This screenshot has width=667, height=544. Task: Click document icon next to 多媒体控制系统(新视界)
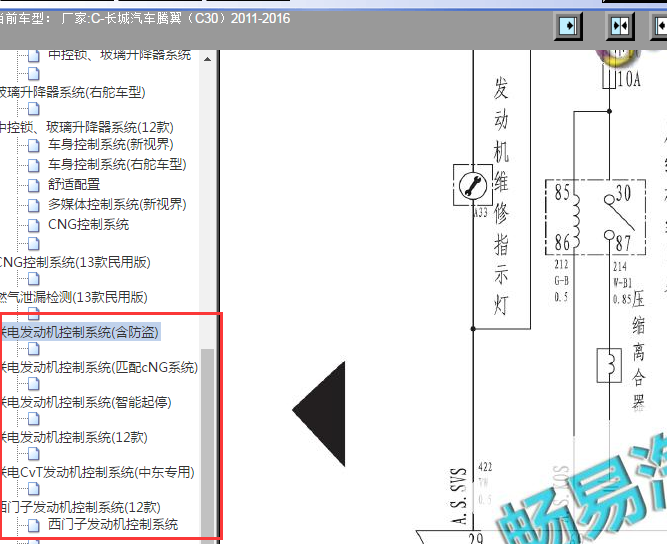click(x=34, y=205)
